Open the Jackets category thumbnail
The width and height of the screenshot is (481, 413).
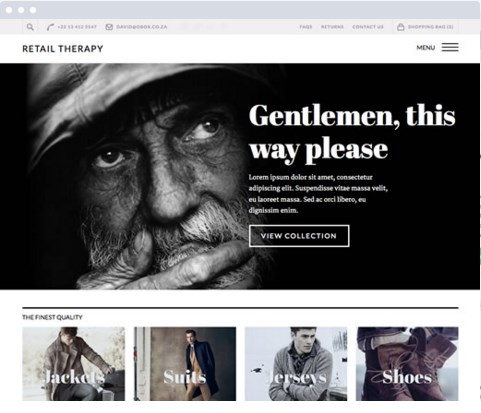point(74,364)
